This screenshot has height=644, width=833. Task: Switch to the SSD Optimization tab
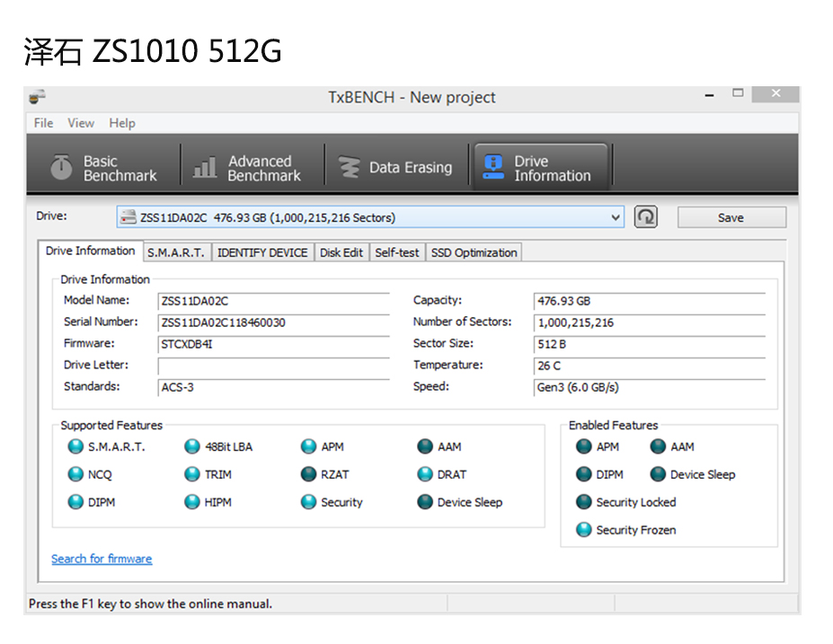coord(474,252)
